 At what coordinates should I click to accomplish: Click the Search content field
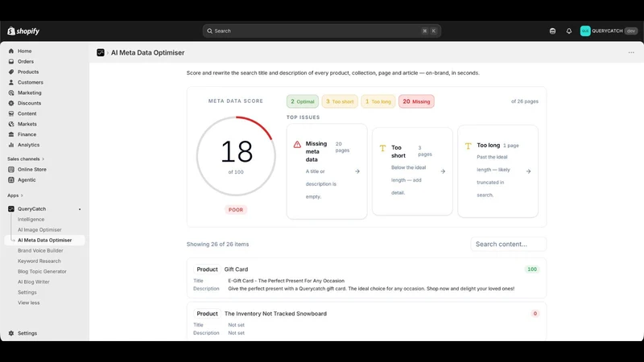point(509,245)
